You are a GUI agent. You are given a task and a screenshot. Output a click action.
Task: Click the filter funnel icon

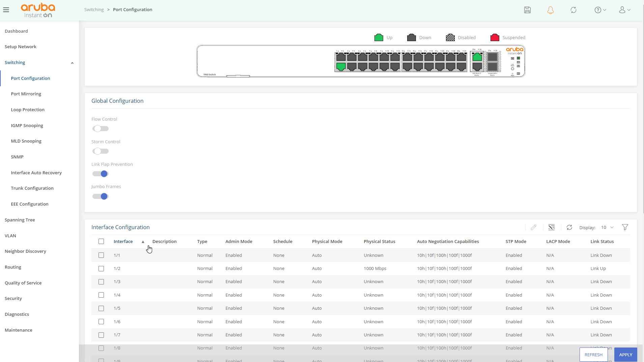pyautogui.click(x=625, y=228)
